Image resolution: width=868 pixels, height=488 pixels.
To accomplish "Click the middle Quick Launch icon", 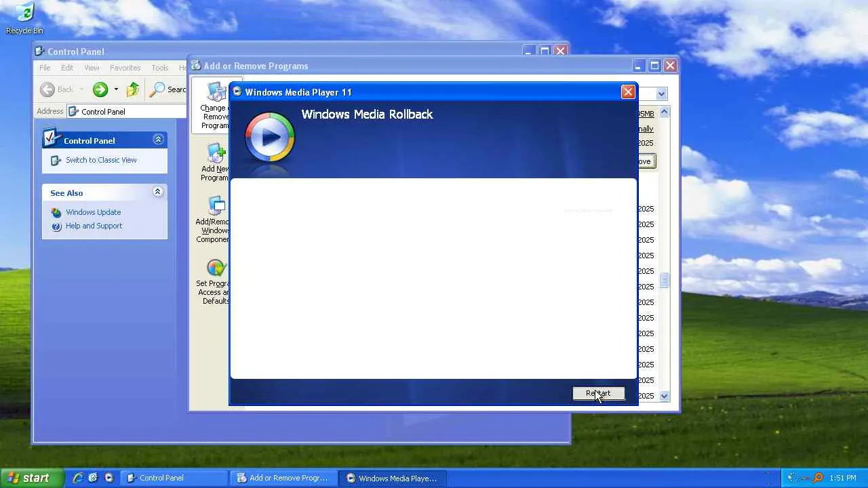I will (x=93, y=478).
